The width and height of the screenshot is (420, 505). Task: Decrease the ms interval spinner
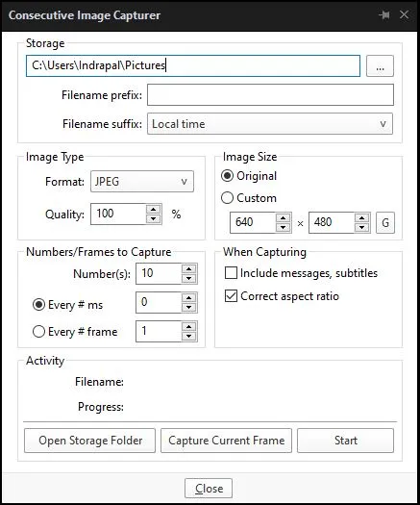click(x=189, y=307)
